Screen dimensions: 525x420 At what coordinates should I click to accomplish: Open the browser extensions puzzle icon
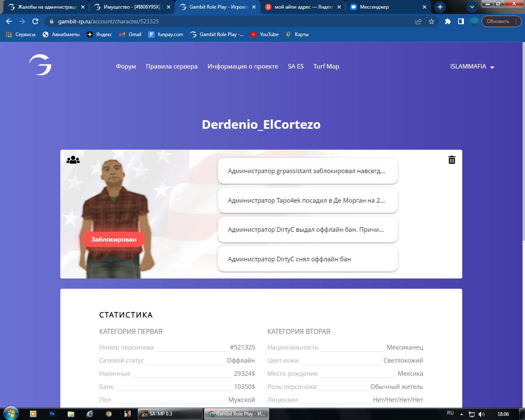[448, 21]
